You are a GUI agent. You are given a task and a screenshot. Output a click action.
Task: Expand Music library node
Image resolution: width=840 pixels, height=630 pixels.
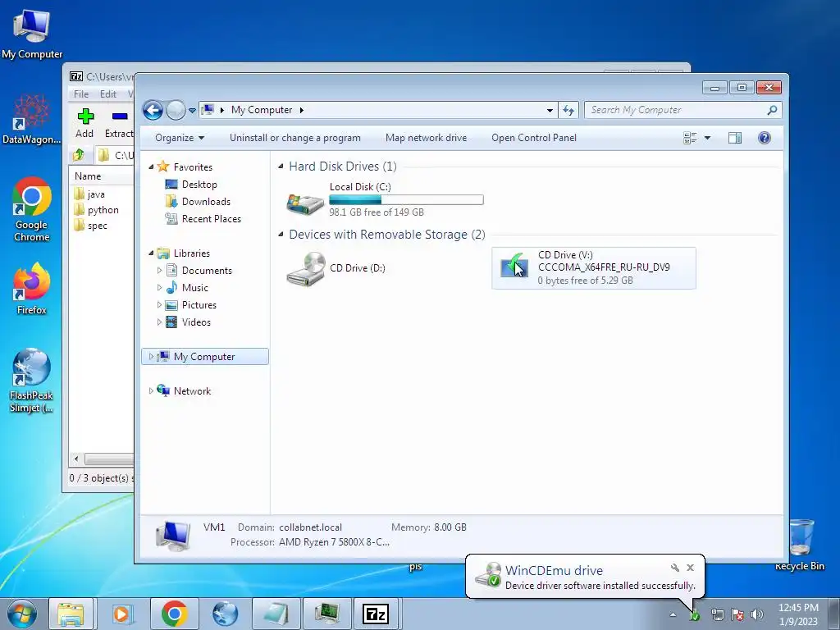point(159,288)
